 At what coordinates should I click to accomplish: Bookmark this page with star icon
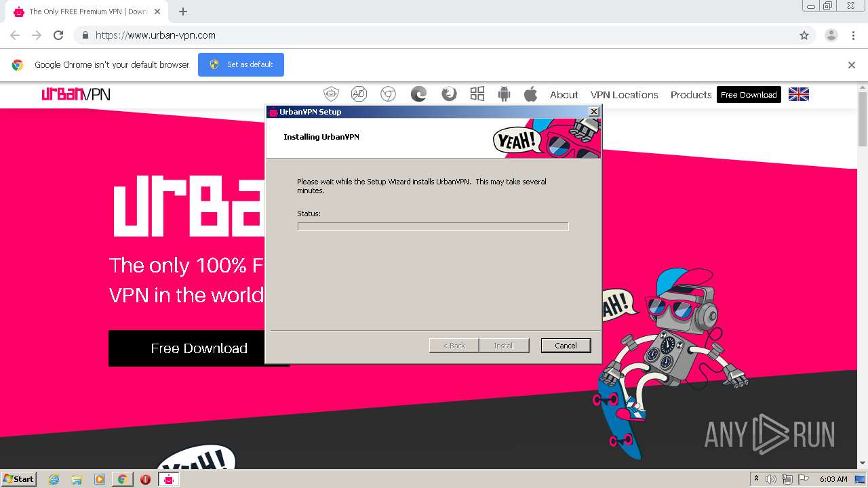tap(804, 35)
